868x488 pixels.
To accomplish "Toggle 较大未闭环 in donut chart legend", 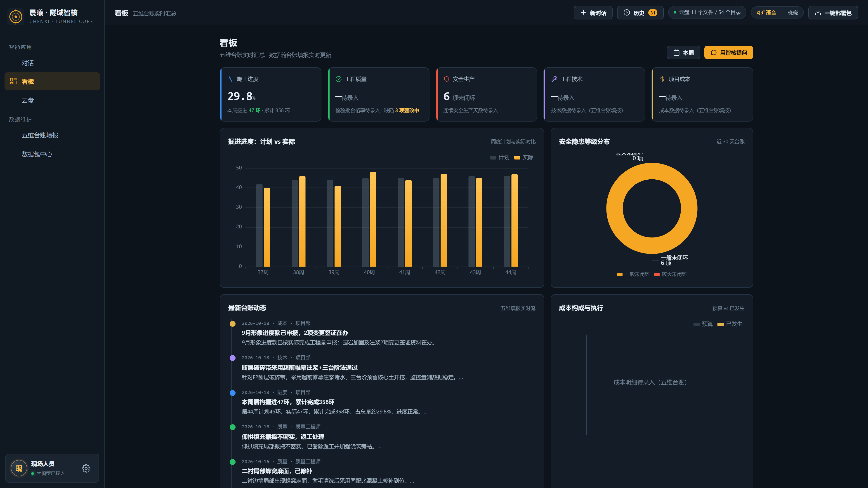I will click(x=670, y=274).
